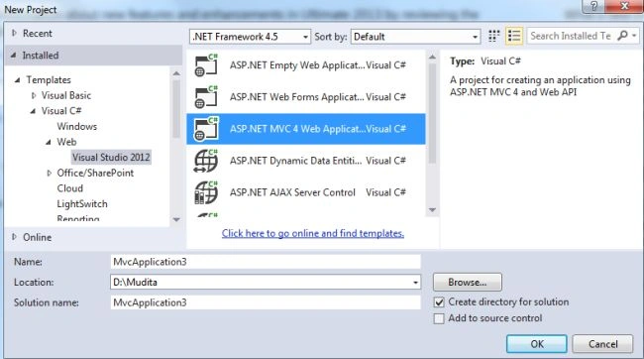
Task: Click Browse to choose a location
Action: coord(468,283)
